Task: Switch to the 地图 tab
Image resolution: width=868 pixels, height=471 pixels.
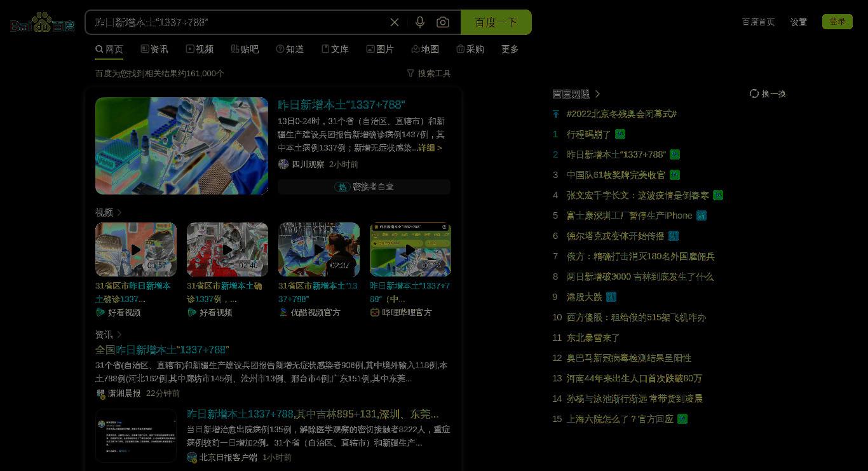Action: [425, 49]
